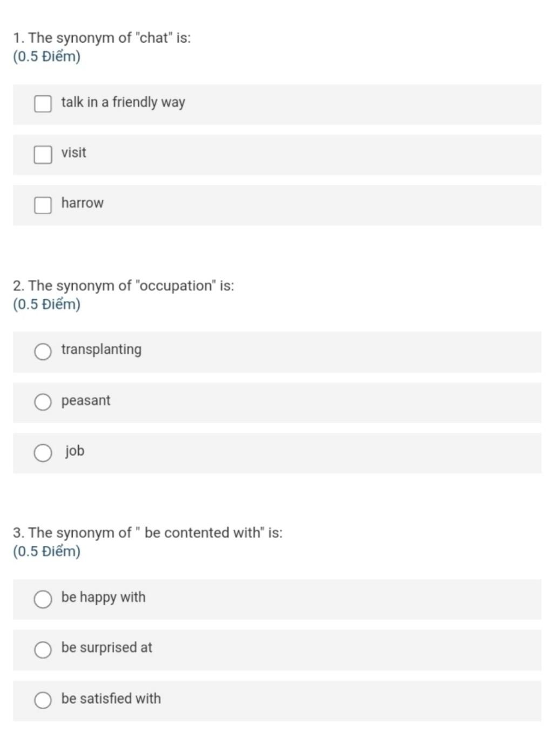Screen dimensions: 553x756
Task: Choose the 'peasant' radio option
Action: click(x=43, y=402)
